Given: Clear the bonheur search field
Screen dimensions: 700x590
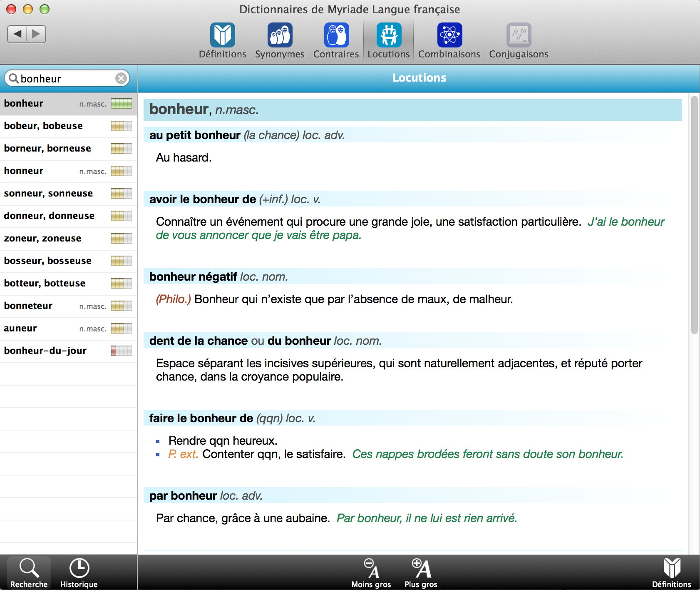Looking at the screenshot, I should 121,78.
